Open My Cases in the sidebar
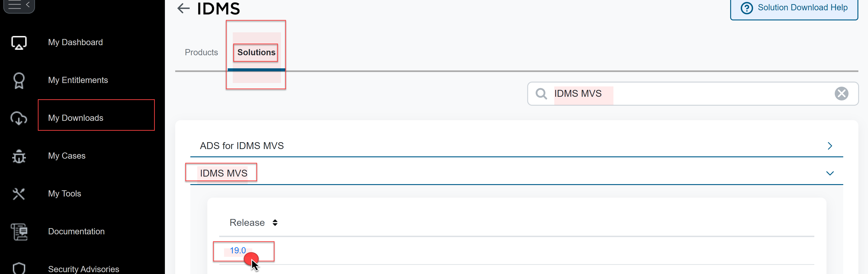 tap(67, 156)
